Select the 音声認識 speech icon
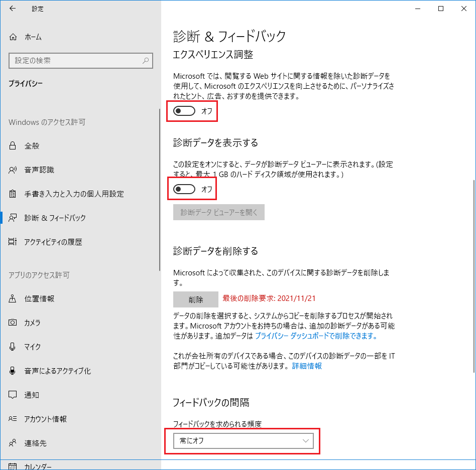Image resolution: width=476 pixels, height=470 pixels. 13,170
